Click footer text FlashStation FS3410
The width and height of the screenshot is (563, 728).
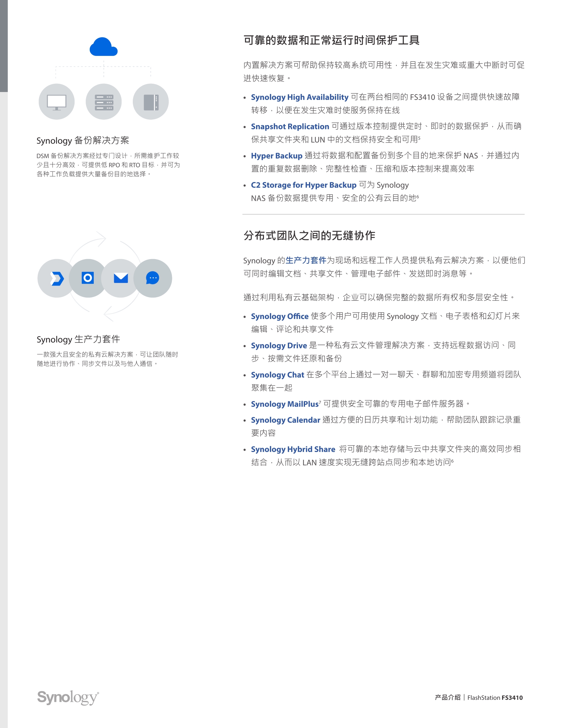point(495,698)
